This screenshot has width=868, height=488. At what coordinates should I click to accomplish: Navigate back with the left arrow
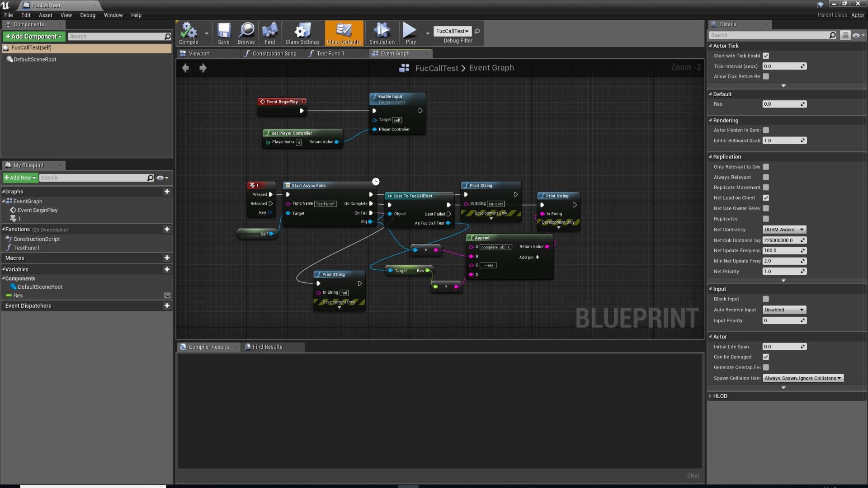point(185,68)
